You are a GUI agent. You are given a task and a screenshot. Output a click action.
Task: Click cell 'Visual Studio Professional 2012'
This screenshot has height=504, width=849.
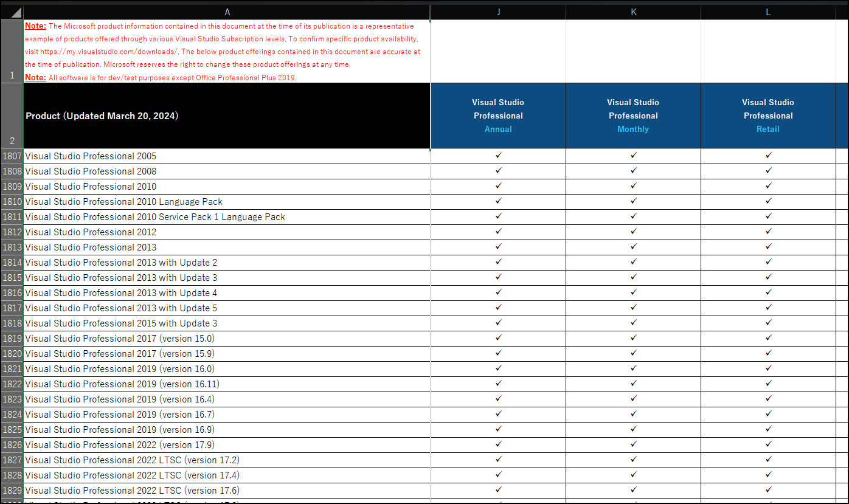[227, 232]
